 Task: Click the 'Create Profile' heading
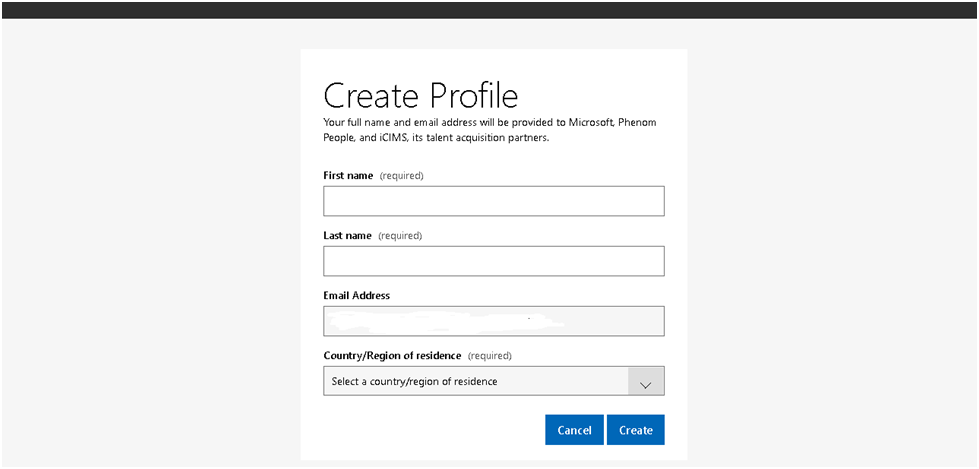pyautogui.click(x=421, y=96)
